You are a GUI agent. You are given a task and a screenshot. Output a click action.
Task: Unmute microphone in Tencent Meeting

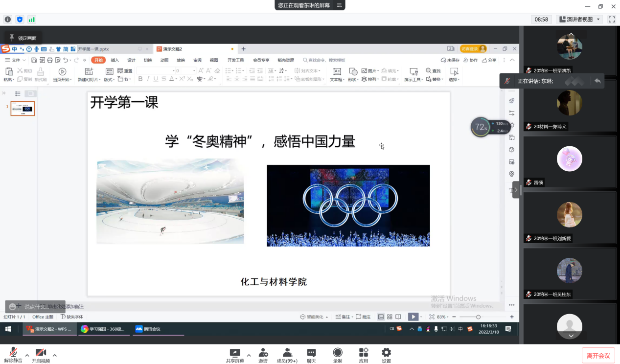pos(14,355)
